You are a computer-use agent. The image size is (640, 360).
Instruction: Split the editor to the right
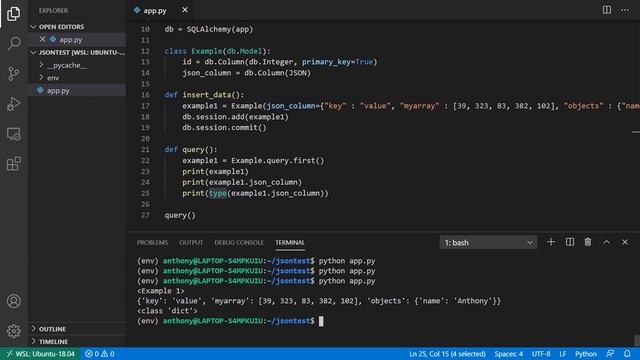point(607,10)
